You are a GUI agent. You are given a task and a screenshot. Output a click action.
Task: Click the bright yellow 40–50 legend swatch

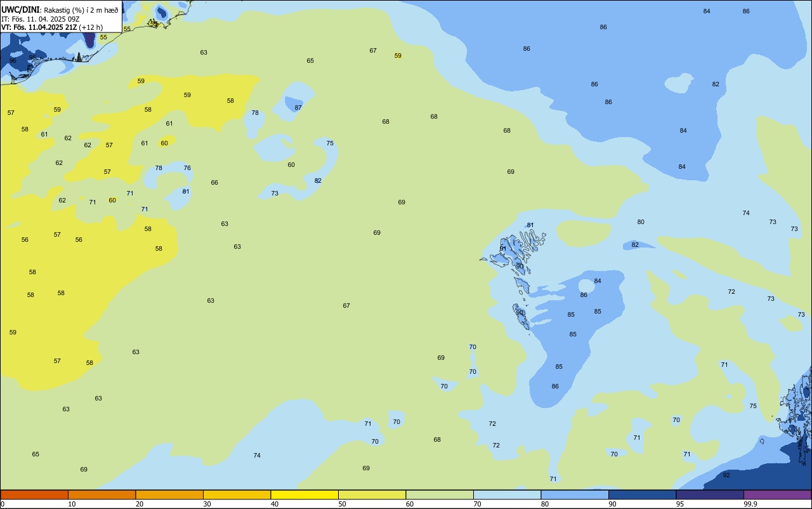pos(304,494)
